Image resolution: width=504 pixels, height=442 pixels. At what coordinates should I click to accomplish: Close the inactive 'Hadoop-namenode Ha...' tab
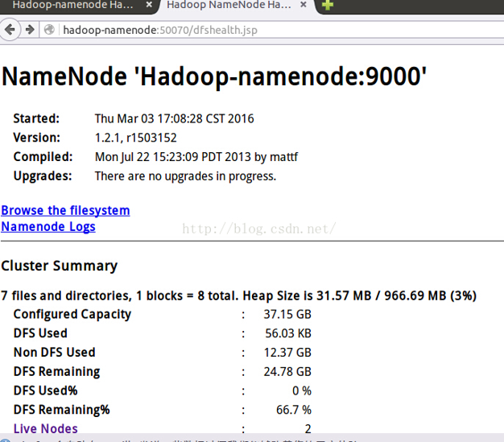(148, 5)
